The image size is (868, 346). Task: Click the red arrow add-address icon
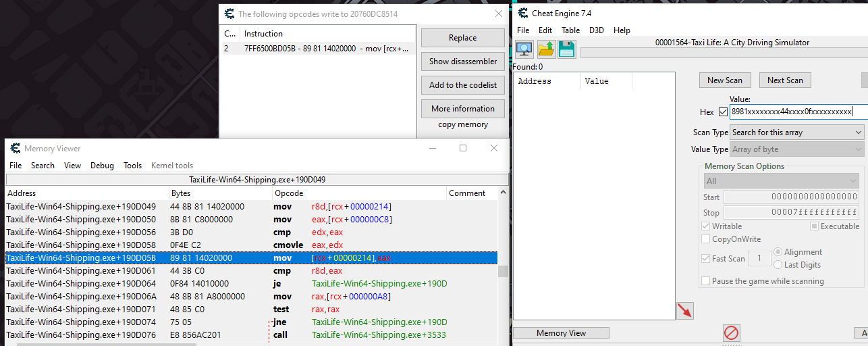point(684,310)
